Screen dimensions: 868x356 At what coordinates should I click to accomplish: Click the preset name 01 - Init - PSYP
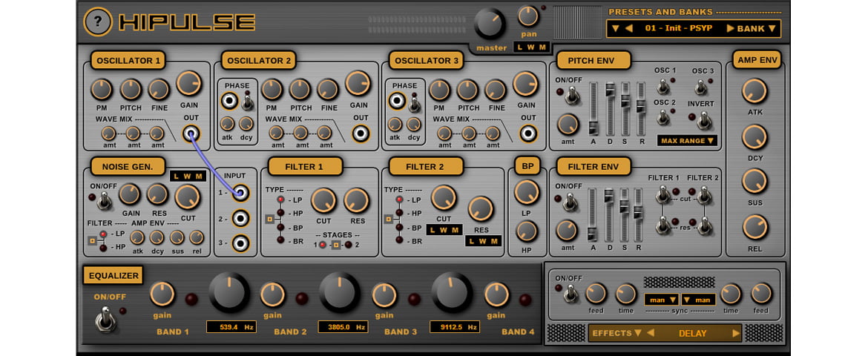click(x=680, y=28)
